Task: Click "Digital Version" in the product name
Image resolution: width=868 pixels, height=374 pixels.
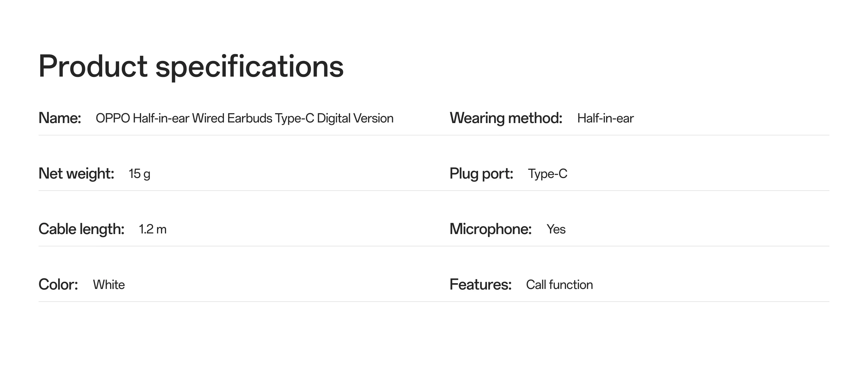Action: (355, 118)
